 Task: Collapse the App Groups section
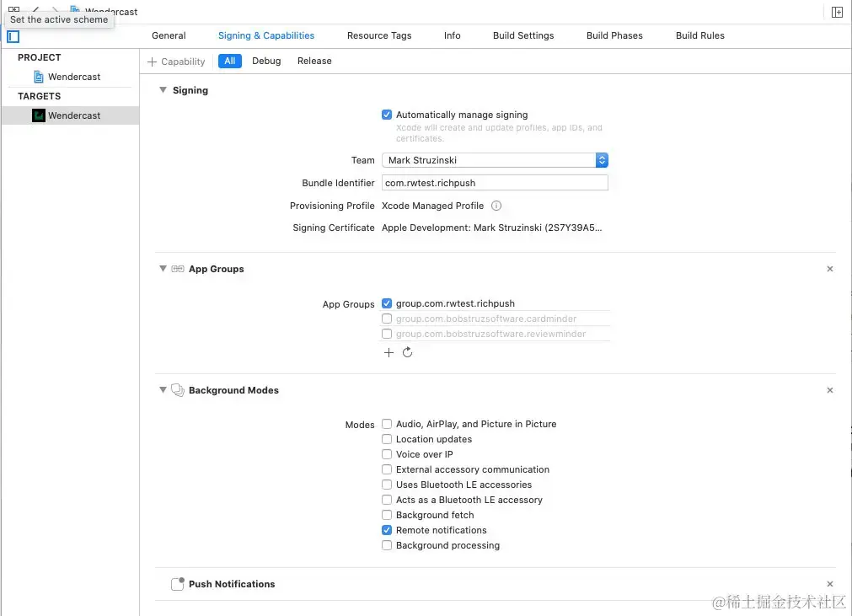click(163, 268)
